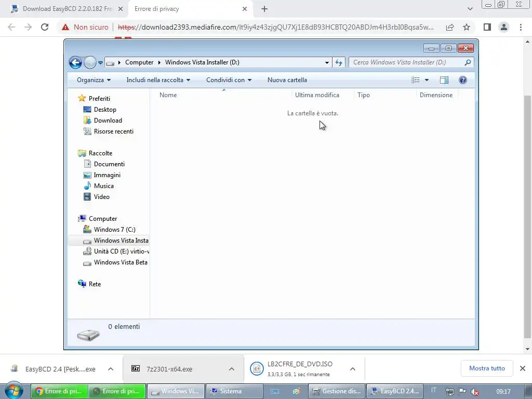Image resolution: width=532 pixels, height=399 pixels.
Task: Click Computer breadcrumb in address bar
Action: [139, 62]
